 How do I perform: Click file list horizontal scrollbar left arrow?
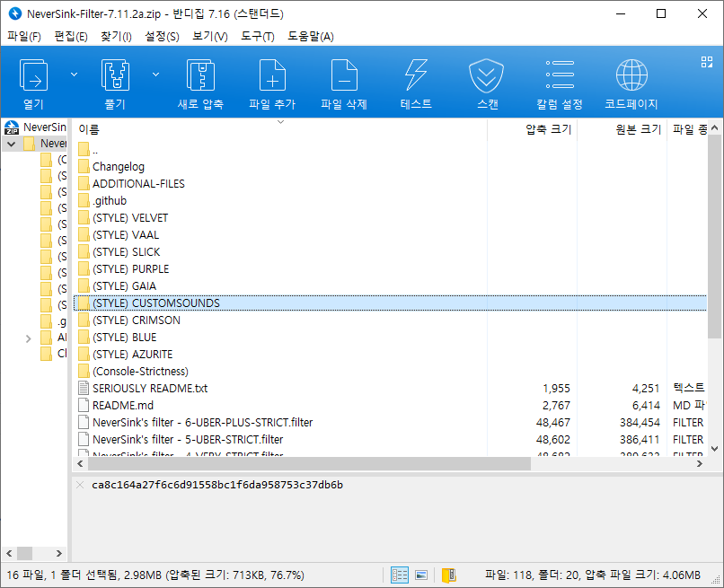point(80,463)
